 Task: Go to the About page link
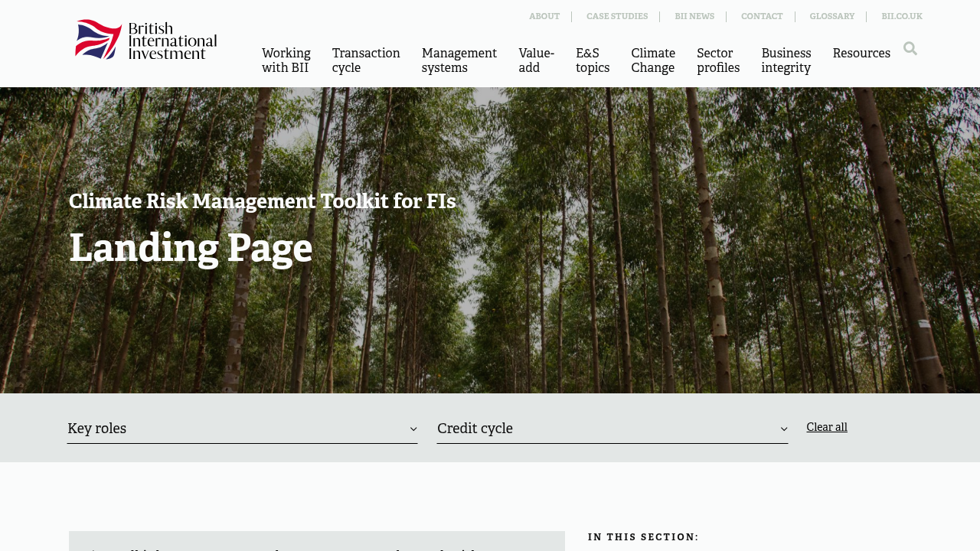pyautogui.click(x=544, y=17)
